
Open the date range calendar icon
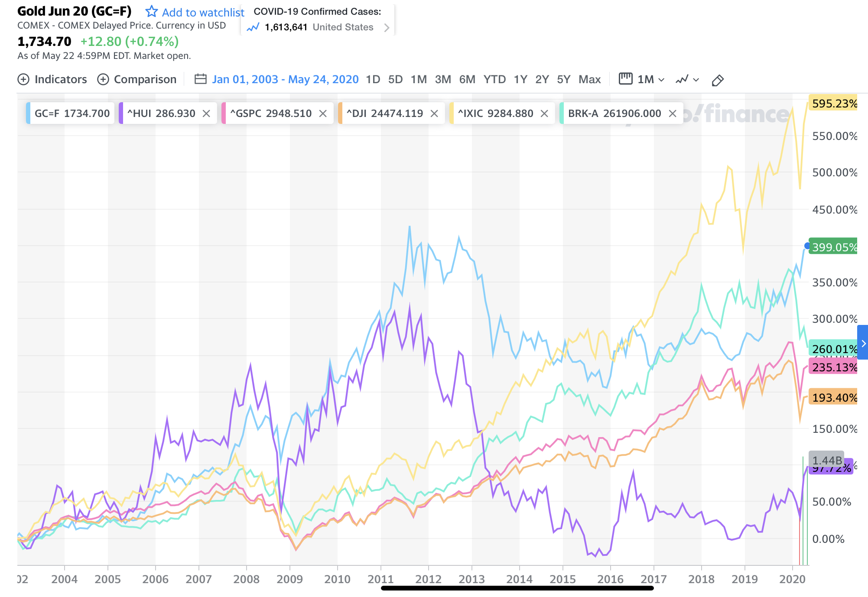(200, 79)
